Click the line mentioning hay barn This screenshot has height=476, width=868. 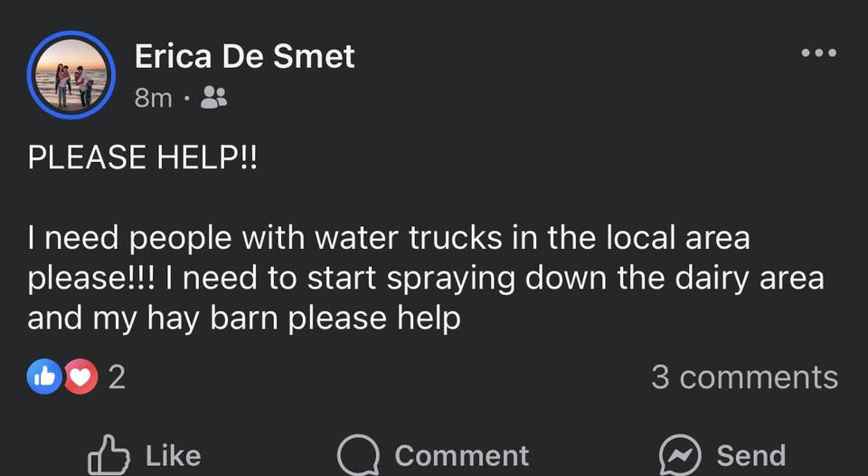coord(244,319)
